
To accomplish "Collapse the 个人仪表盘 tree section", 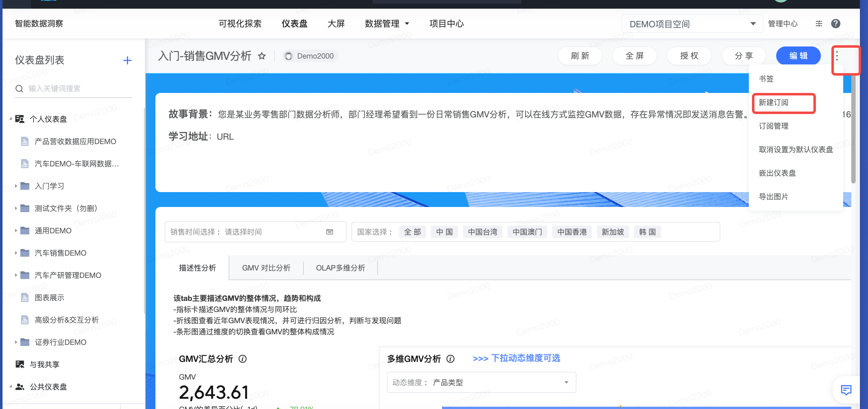I will [x=11, y=119].
